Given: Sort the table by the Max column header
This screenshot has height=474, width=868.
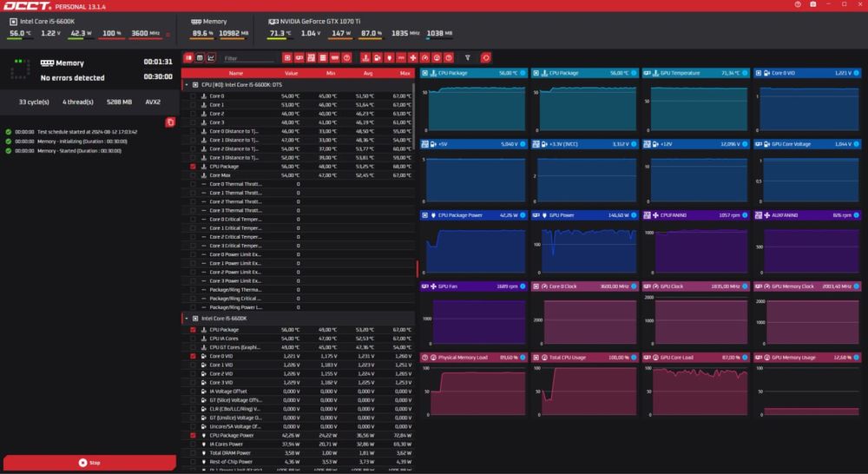Looking at the screenshot, I should click(404, 73).
